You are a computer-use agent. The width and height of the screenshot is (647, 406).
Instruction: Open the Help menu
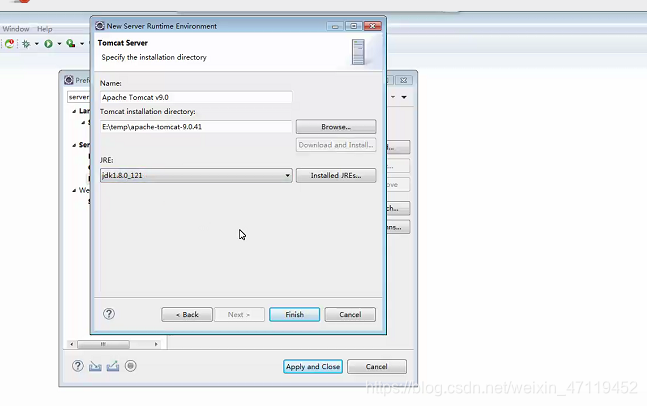[45, 29]
